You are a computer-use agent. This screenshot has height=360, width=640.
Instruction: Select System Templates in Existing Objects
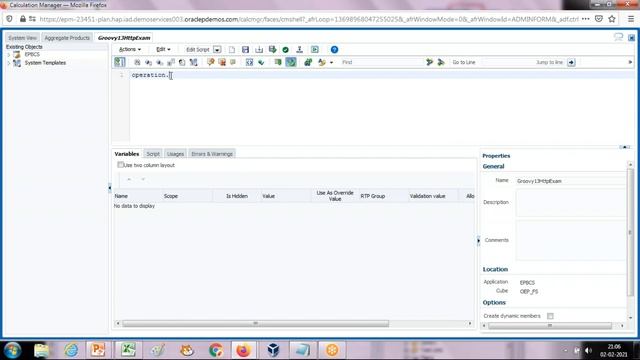pos(45,63)
